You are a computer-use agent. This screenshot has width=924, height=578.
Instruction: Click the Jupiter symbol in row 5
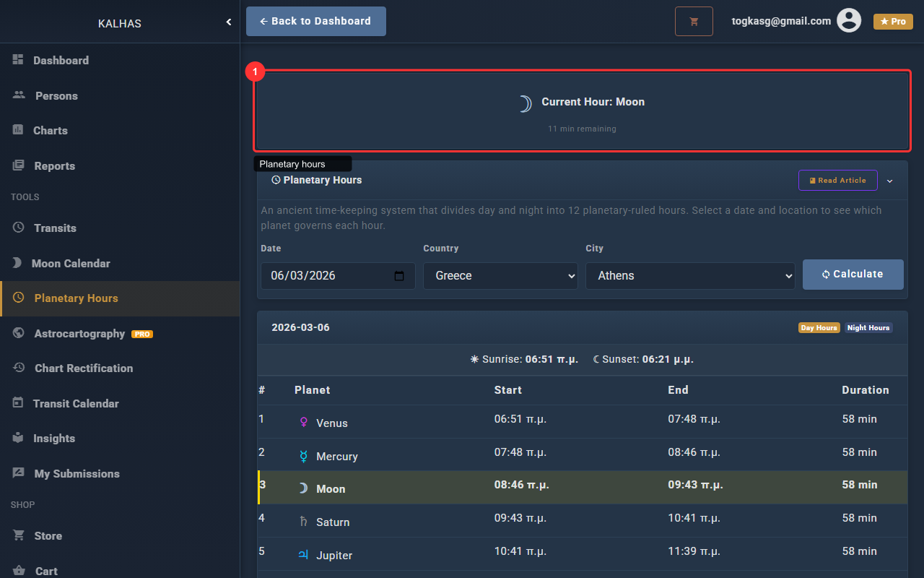coord(304,555)
